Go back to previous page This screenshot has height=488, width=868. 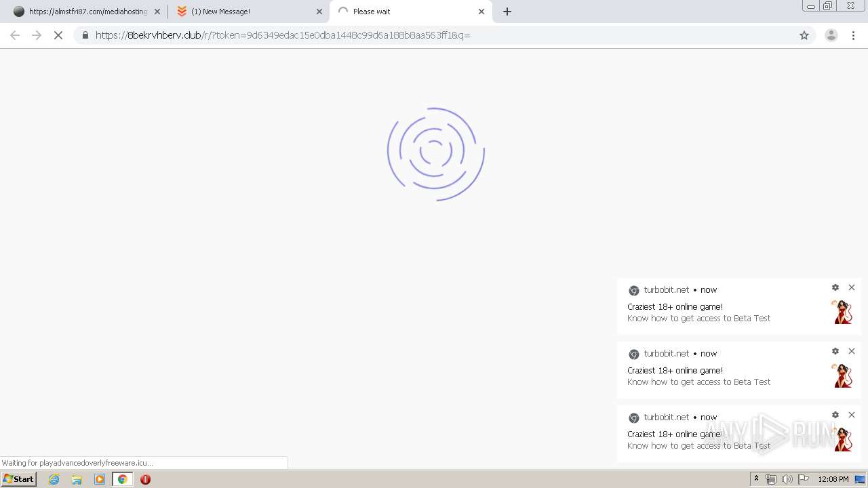(15, 35)
